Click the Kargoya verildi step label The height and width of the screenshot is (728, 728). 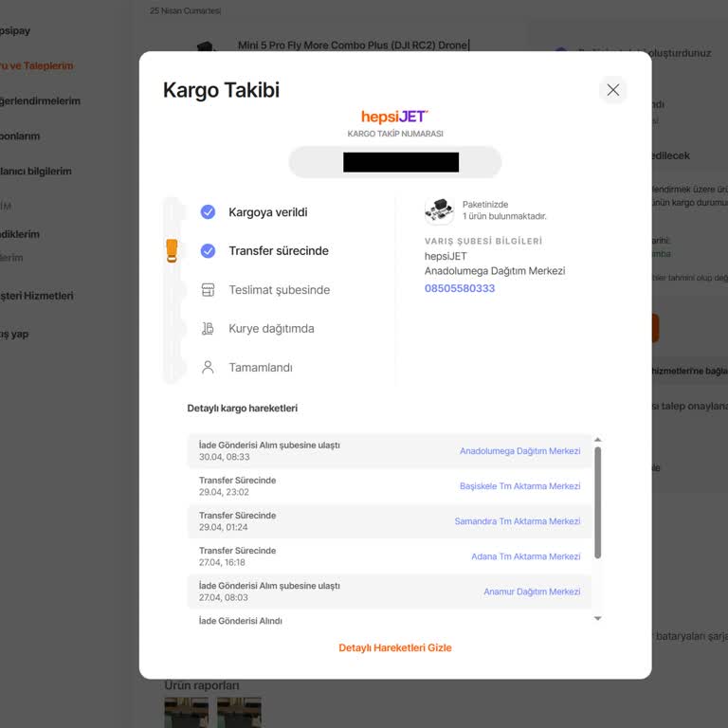tap(268, 212)
